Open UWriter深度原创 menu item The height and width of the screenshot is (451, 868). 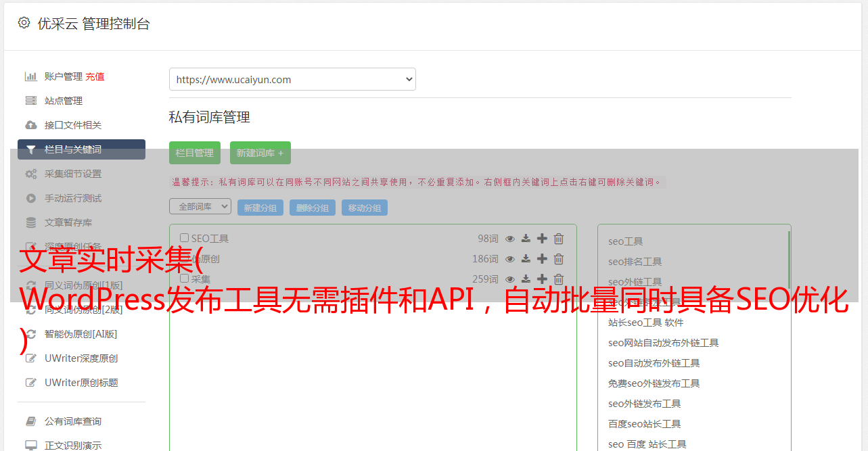81,358
